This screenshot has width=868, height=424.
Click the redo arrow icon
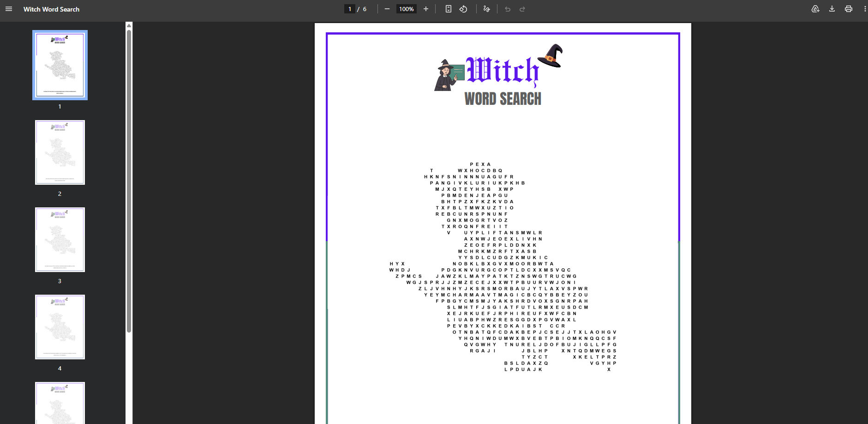click(x=522, y=9)
